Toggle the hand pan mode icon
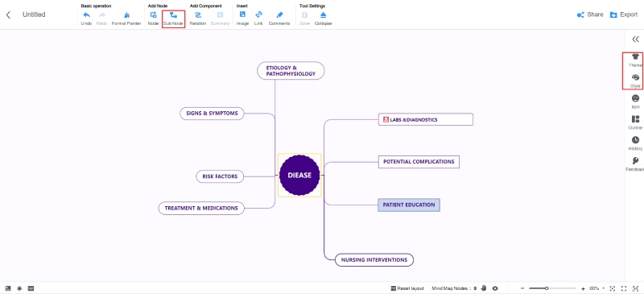The width and height of the screenshot is (644, 294). (x=484, y=288)
